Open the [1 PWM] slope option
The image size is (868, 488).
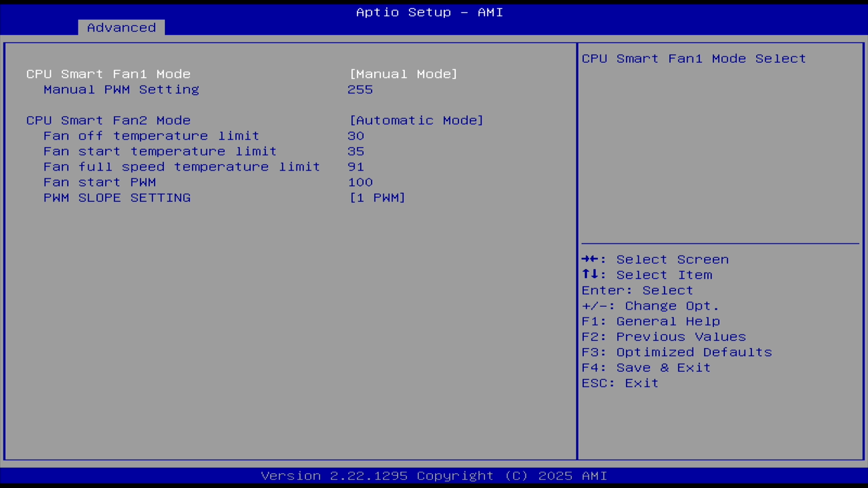coord(377,198)
